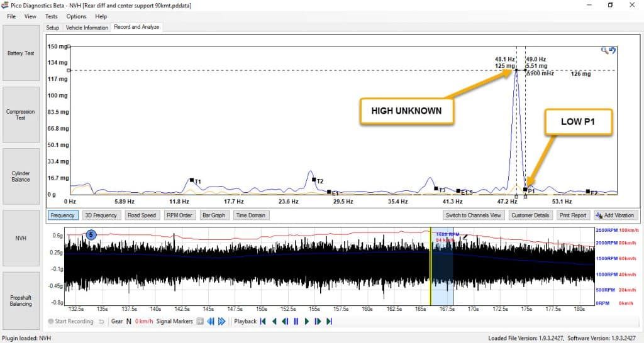This screenshot has height=343, width=644.
Task: Open the Compression Test module
Action: pos(21,114)
